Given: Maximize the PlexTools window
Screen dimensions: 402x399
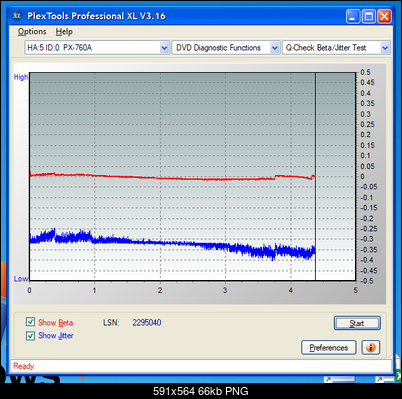Looking at the screenshot, I should [369, 16].
